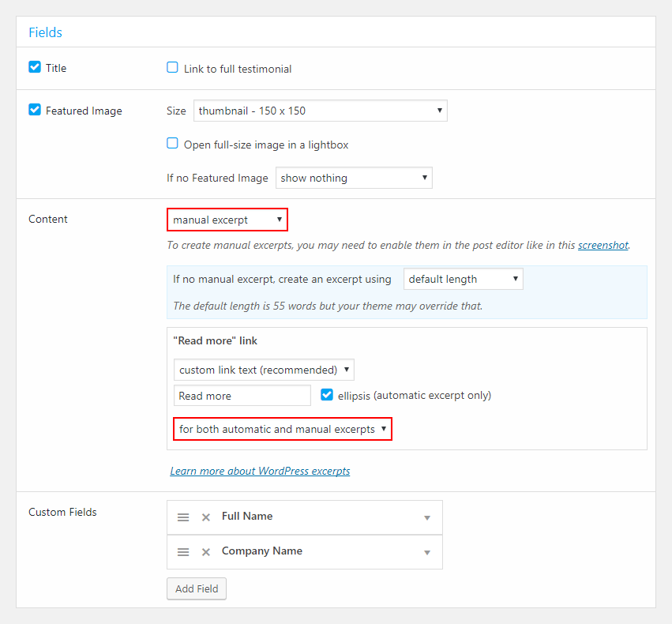Enable Open full-size image in a lightbox
The height and width of the screenshot is (624, 672).
172,143
